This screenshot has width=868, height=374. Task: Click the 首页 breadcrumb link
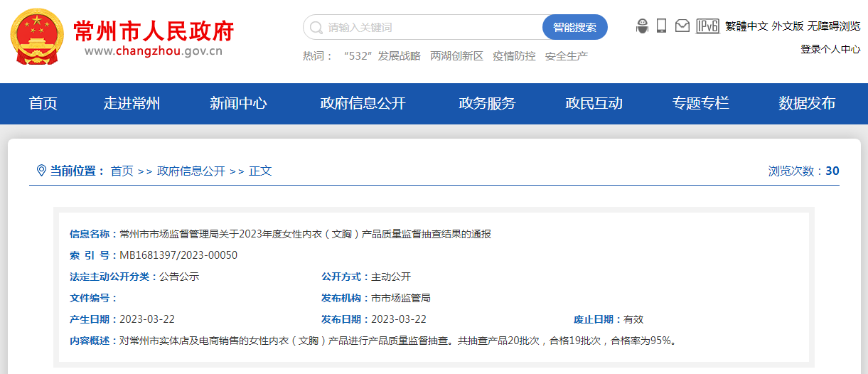pos(122,171)
